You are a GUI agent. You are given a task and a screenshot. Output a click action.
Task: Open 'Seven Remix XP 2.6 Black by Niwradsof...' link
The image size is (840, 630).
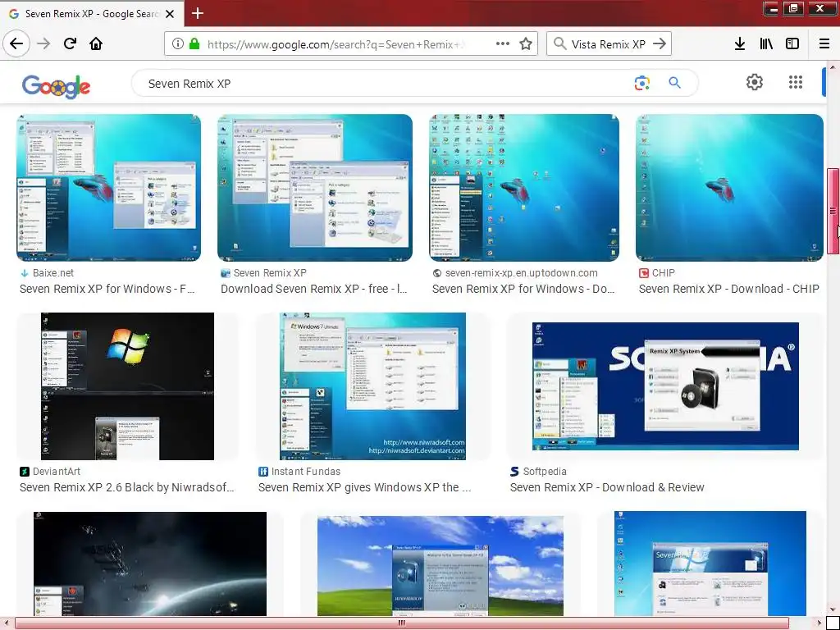click(127, 487)
